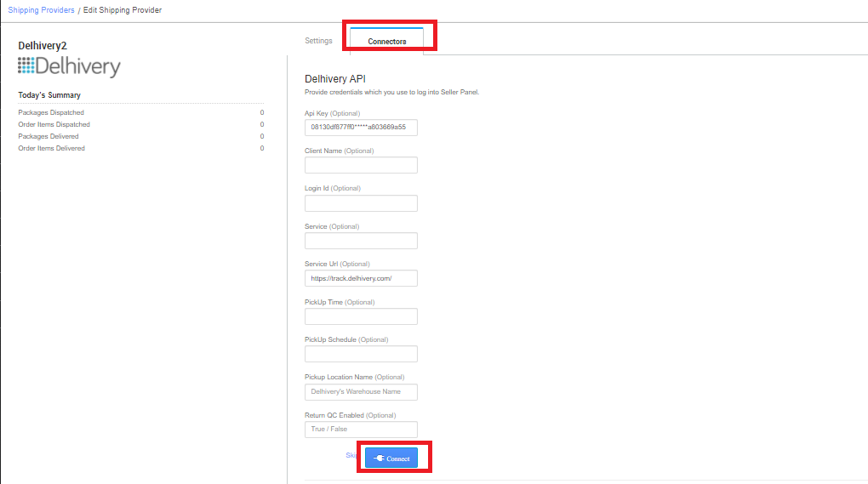The height and width of the screenshot is (484, 868).
Task: Click the Delhivery2 provider name
Action: 42,45
